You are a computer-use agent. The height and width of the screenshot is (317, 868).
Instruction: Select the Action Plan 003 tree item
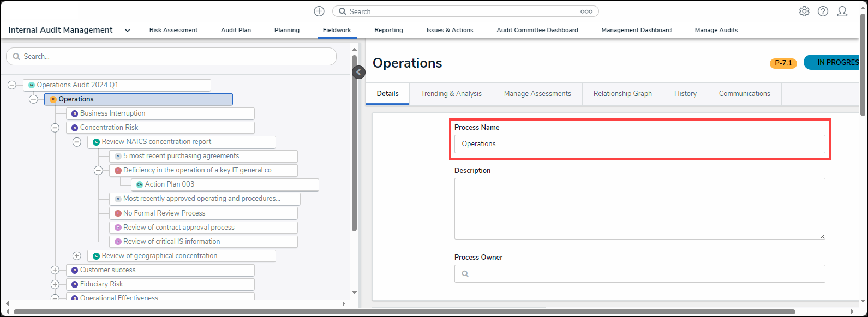coord(225,184)
